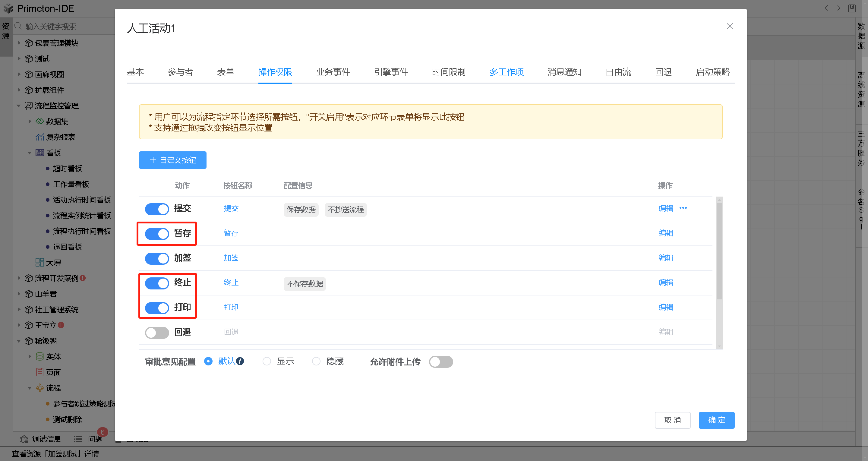Select the 隐藏 radio option
The height and width of the screenshot is (461, 868).
316,361
